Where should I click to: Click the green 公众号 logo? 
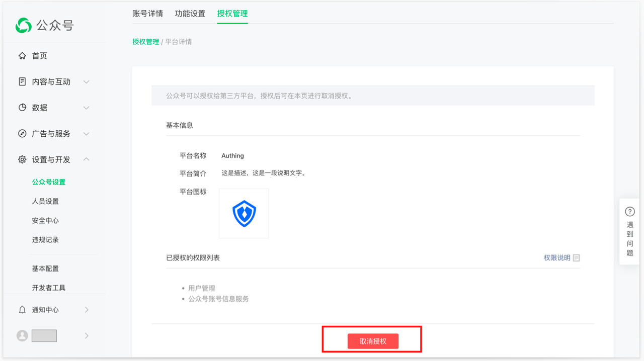click(x=23, y=25)
